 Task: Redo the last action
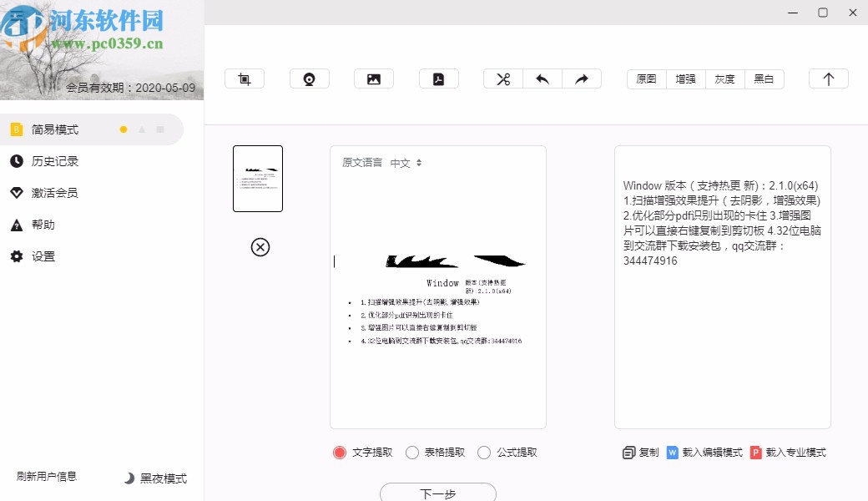583,78
